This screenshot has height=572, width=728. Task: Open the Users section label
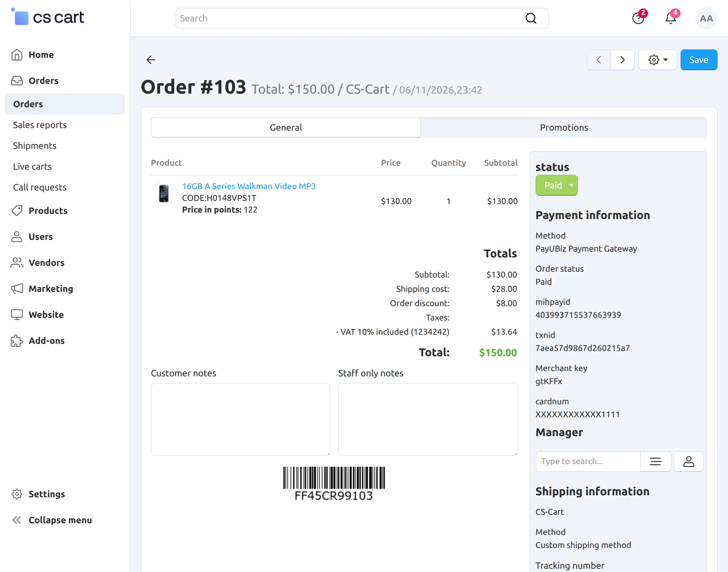pos(41,237)
